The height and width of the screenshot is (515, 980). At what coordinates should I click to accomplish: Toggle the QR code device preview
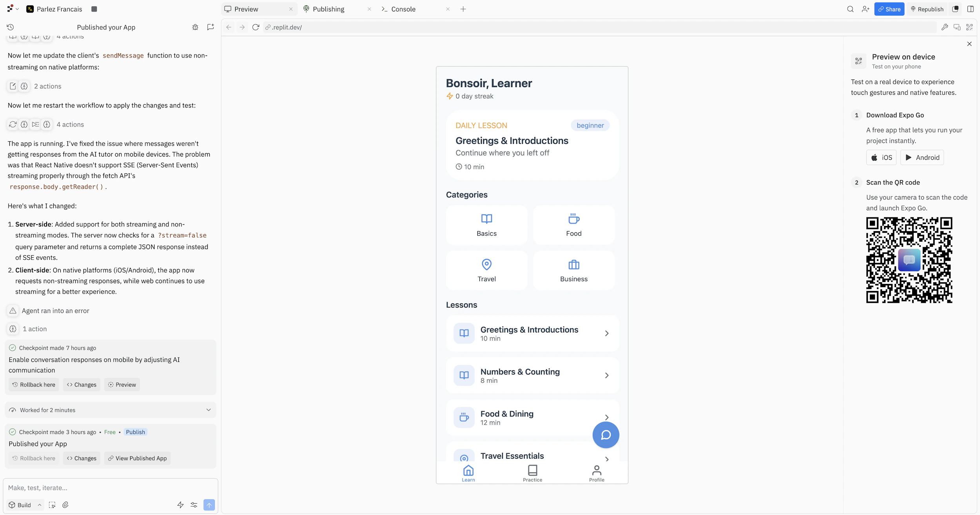pyautogui.click(x=969, y=27)
